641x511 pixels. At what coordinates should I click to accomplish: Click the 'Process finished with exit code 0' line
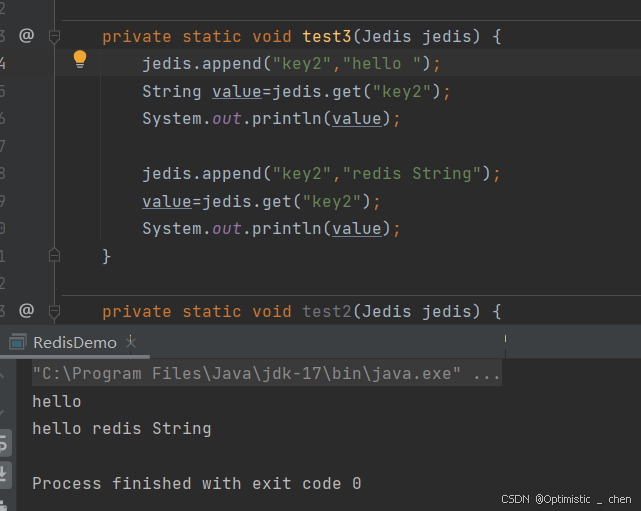pyautogui.click(x=196, y=484)
